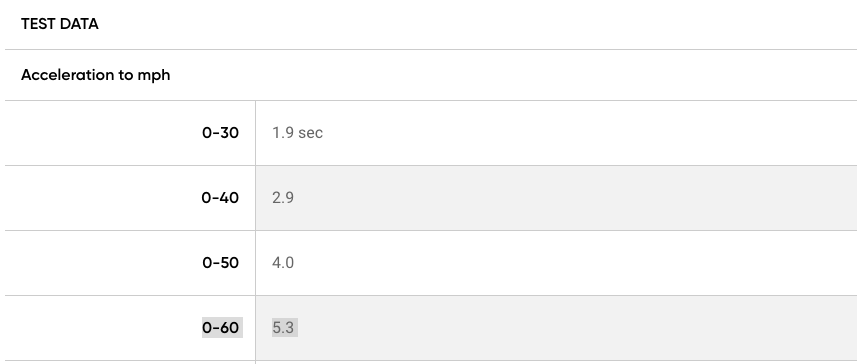Click the word 'DATA' in heading
Image resolution: width=862 pixels, height=364 pixels.
79,24
